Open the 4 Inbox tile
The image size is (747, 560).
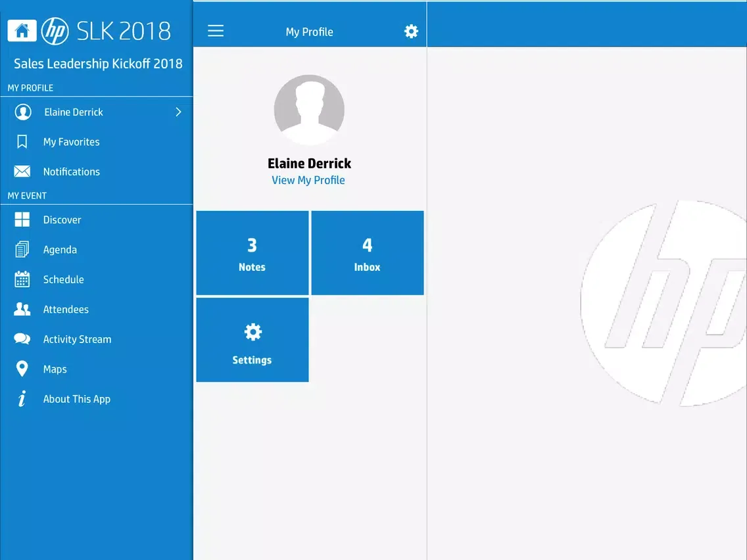pyautogui.click(x=368, y=253)
